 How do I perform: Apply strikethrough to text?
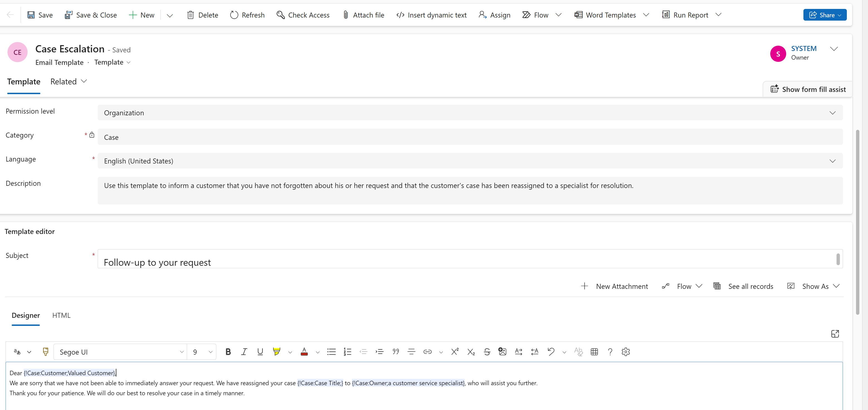pyautogui.click(x=487, y=352)
